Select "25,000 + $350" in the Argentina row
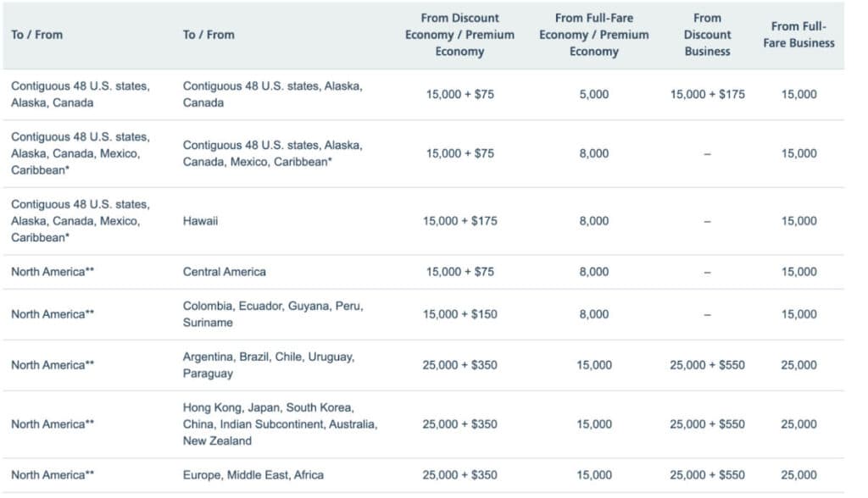 coord(459,365)
